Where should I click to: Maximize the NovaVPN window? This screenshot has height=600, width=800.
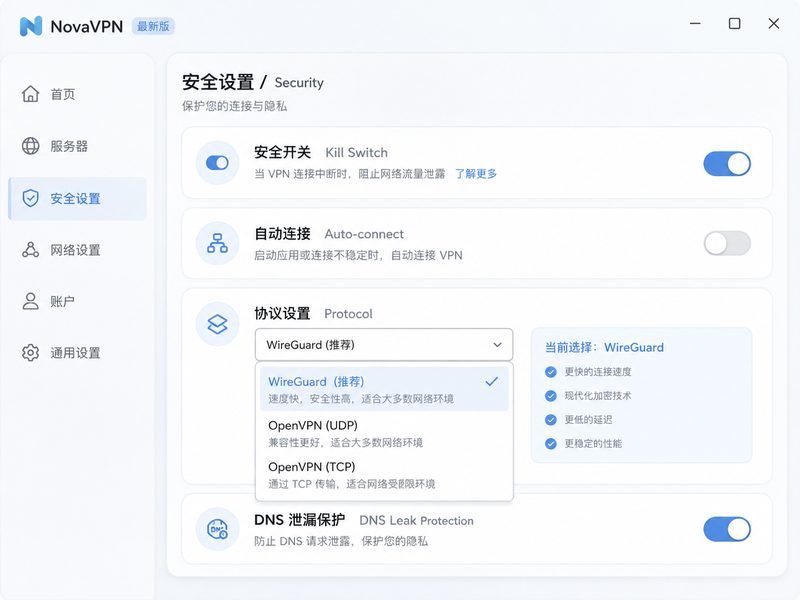point(735,23)
